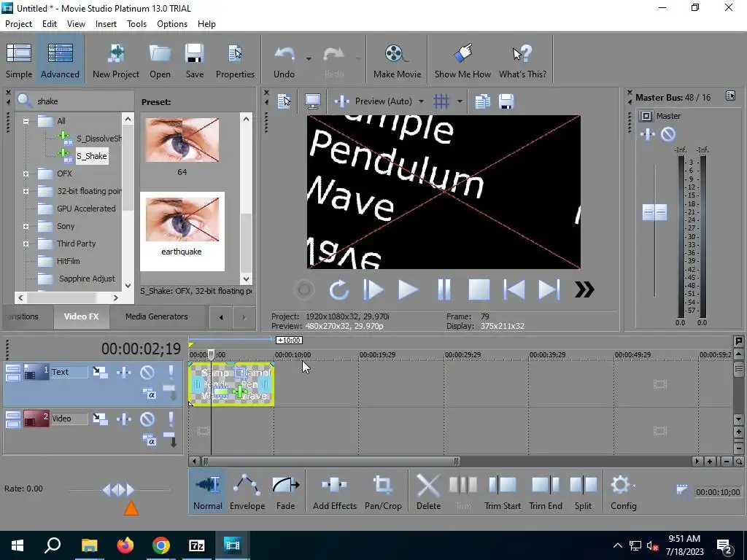Open Make Movie wizard
The image size is (747, 560).
pyautogui.click(x=397, y=60)
